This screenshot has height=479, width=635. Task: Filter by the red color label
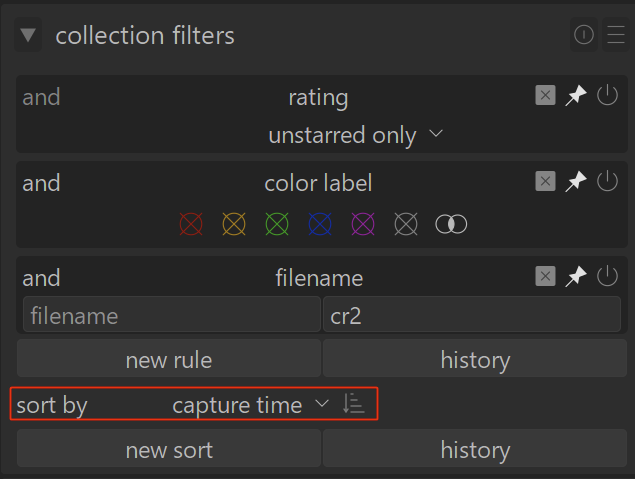click(189, 224)
